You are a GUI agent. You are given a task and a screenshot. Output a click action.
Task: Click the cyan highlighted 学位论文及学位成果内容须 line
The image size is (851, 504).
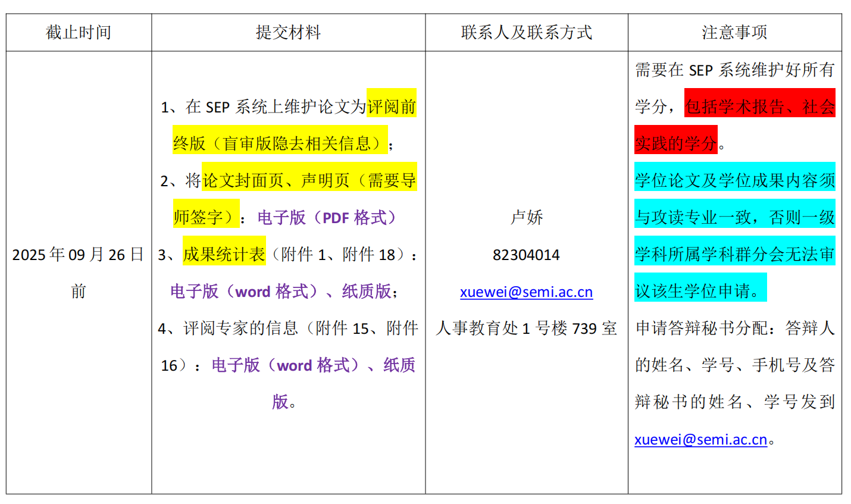(x=734, y=180)
